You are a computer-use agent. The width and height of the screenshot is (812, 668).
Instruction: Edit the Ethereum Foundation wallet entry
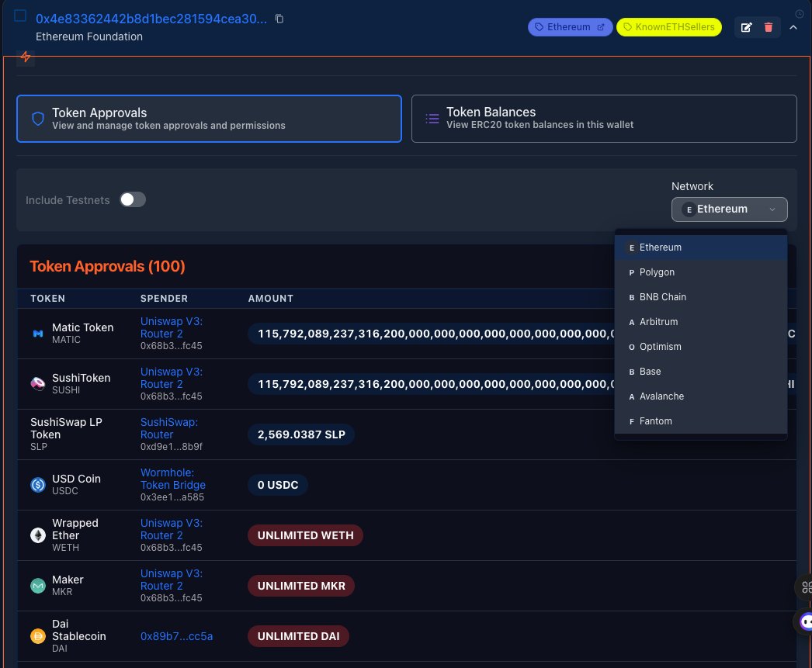[746, 27]
